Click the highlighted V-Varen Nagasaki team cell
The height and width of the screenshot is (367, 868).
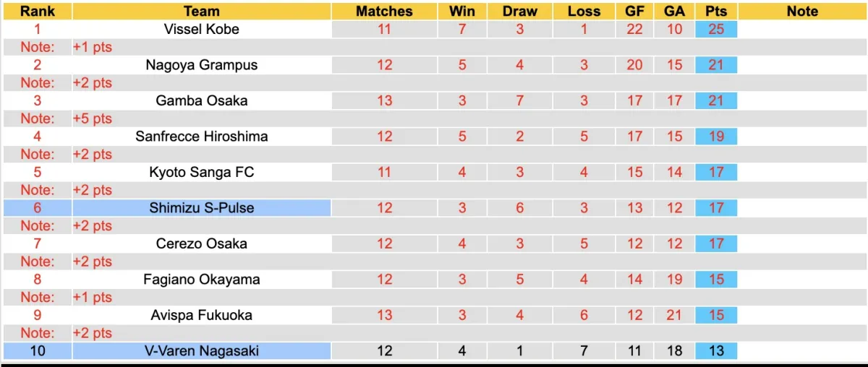[202, 351]
